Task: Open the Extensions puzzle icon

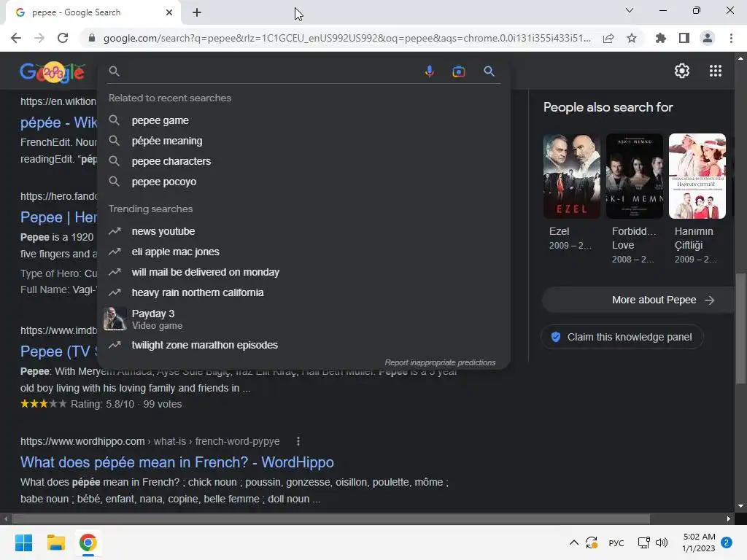Action: click(x=660, y=38)
